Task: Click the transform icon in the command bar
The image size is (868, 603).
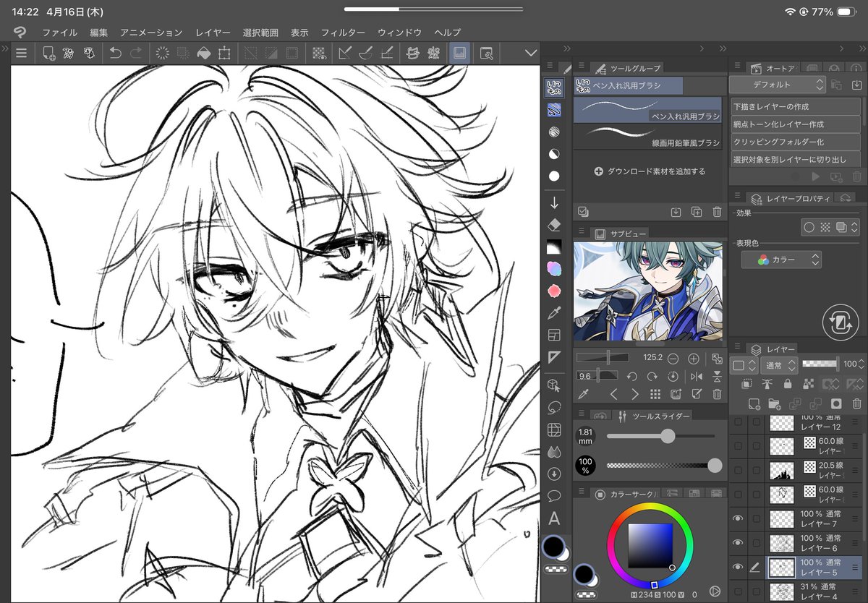Action: coord(224,53)
